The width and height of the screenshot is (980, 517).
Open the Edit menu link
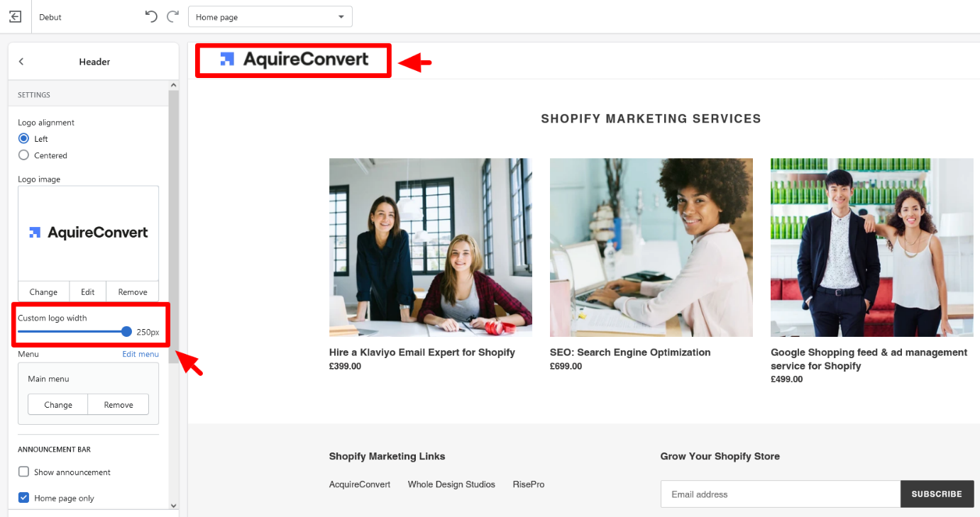coord(141,354)
